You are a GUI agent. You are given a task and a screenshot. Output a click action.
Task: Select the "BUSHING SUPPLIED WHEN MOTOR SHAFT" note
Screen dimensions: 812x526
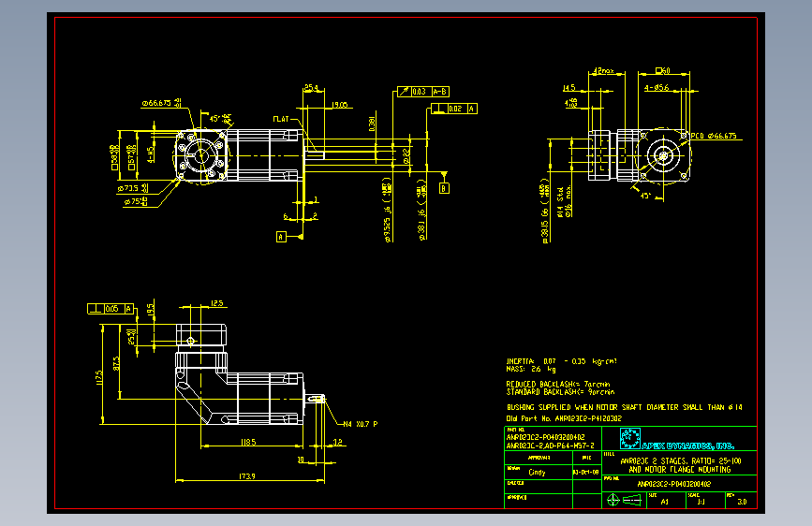click(x=574, y=407)
